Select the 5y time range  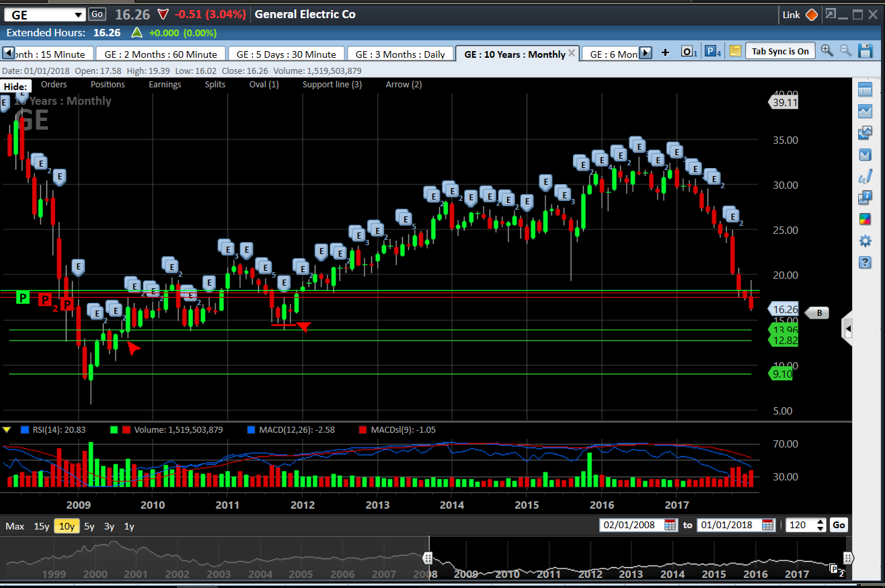[x=89, y=526]
